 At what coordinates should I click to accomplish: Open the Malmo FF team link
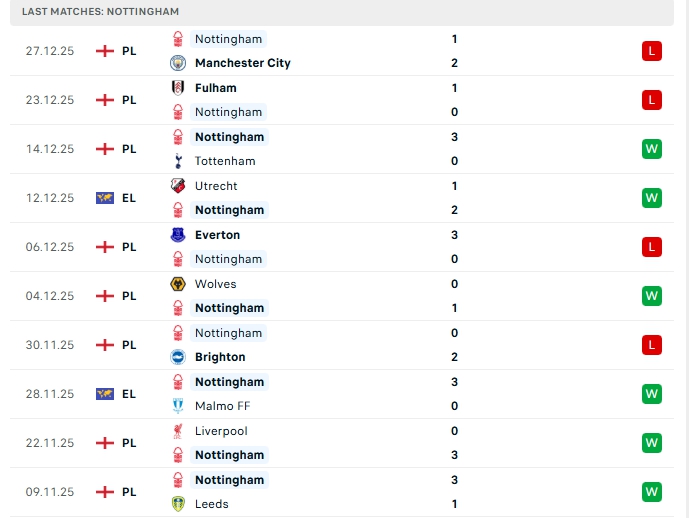[x=222, y=406]
